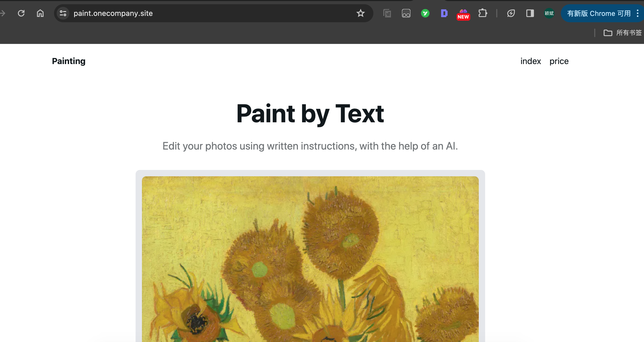The height and width of the screenshot is (342, 644).
Task: Toggle the browser side panel icon
Action: tap(530, 13)
